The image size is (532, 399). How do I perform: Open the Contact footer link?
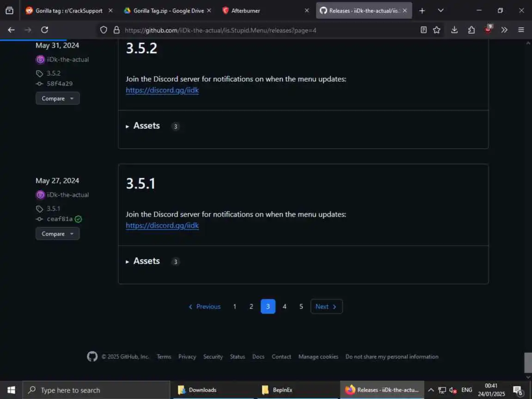click(x=281, y=357)
